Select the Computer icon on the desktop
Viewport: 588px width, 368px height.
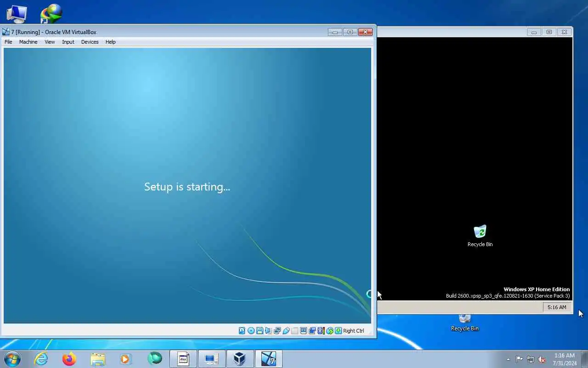tap(17, 14)
